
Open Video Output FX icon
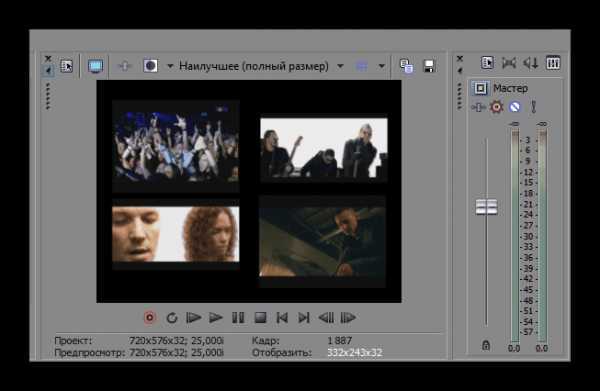pyautogui.click(x=125, y=66)
